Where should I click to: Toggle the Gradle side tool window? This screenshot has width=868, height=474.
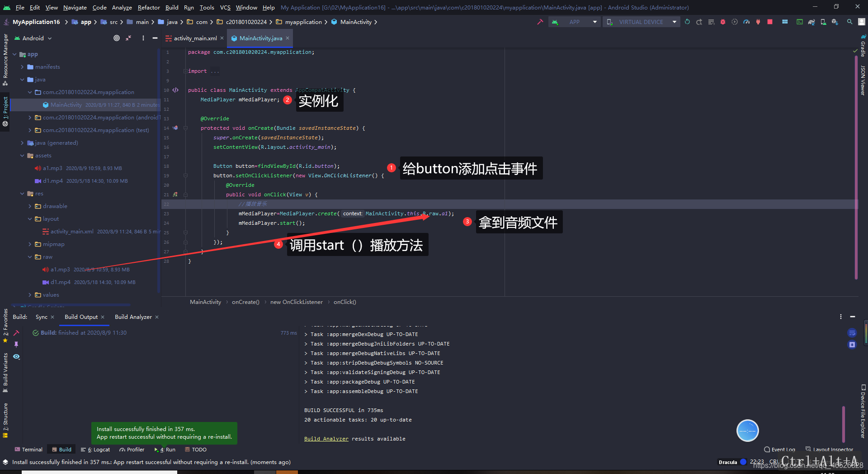click(863, 46)
